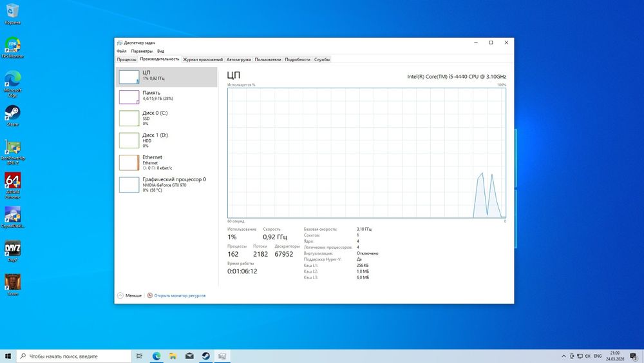Open the volume tray icon
Viewport: 644px width, 363px height.
587,356
